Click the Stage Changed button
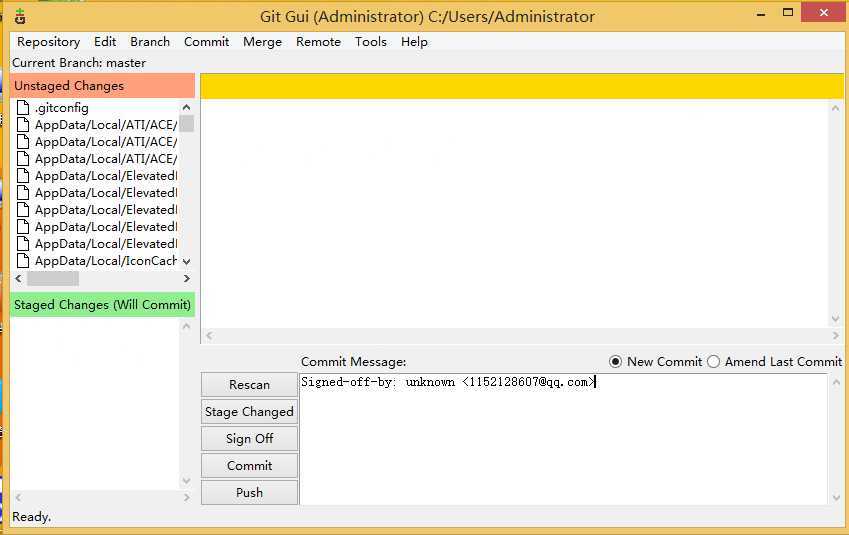The height and width of the screenshot is (535, 849). 249,412
